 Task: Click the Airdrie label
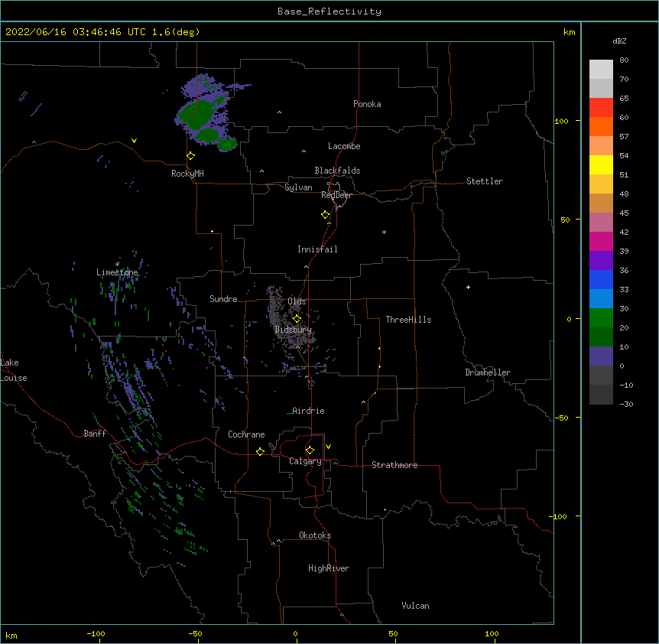coord(308,411)
